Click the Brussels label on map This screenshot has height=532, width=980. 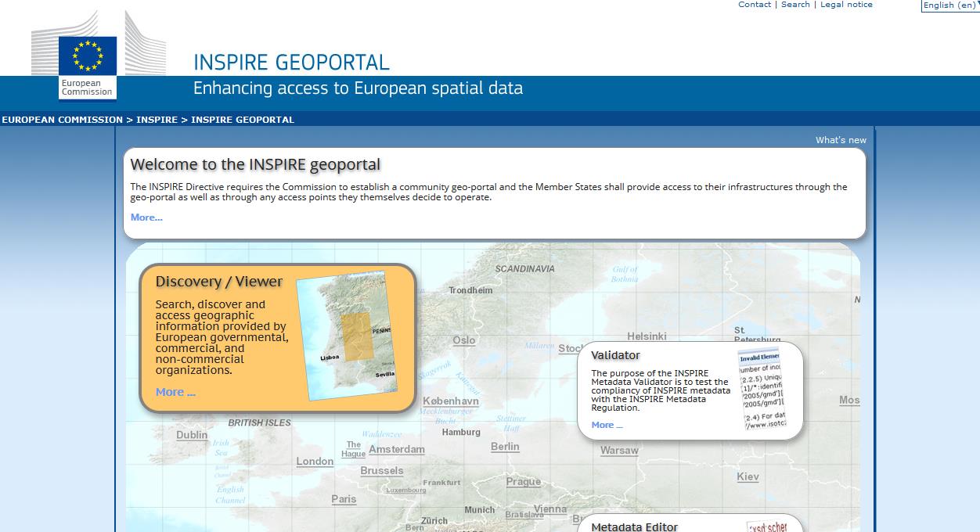(x=382, y=471)
